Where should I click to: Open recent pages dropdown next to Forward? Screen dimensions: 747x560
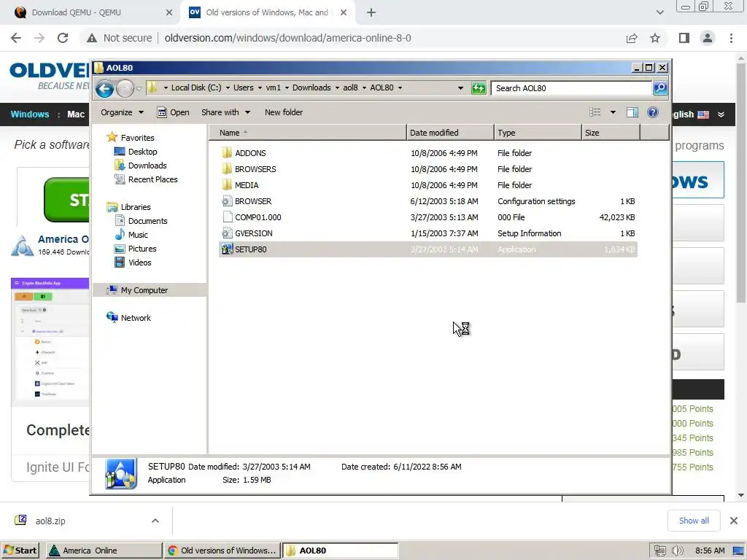pos(139,88)
